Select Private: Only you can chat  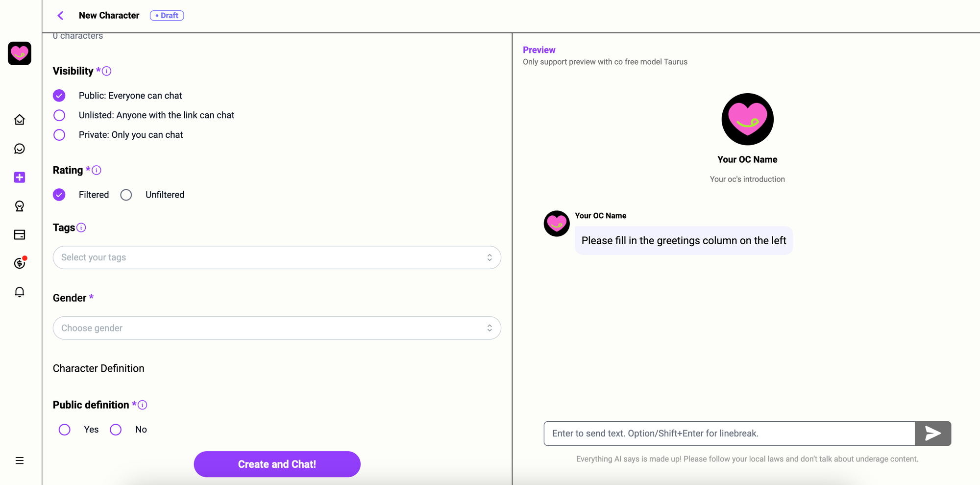(x=59, y=135)
